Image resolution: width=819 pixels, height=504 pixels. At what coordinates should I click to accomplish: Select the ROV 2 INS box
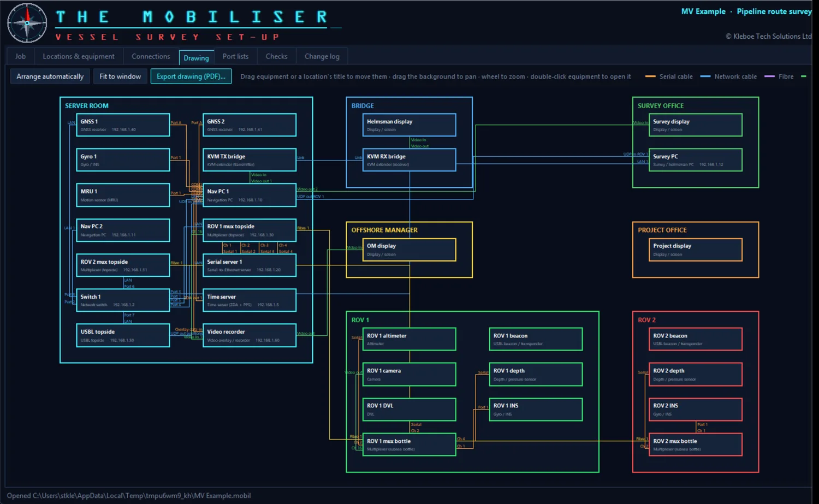coord(696,410)
